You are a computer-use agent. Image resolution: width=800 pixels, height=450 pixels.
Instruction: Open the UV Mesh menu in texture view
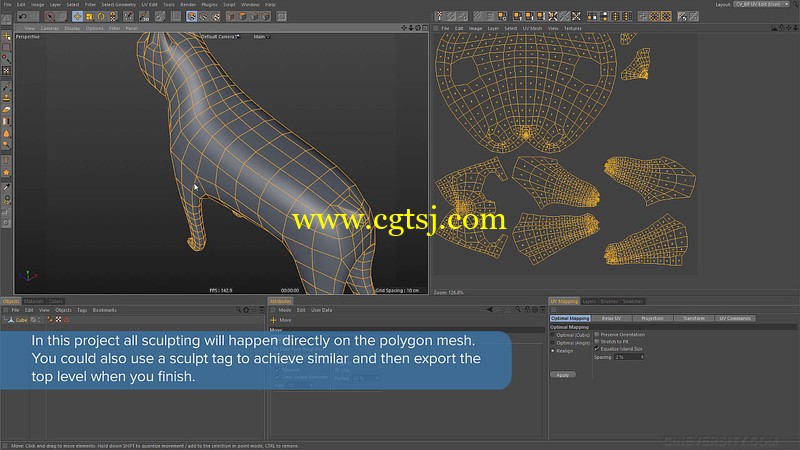pos(532,28)
